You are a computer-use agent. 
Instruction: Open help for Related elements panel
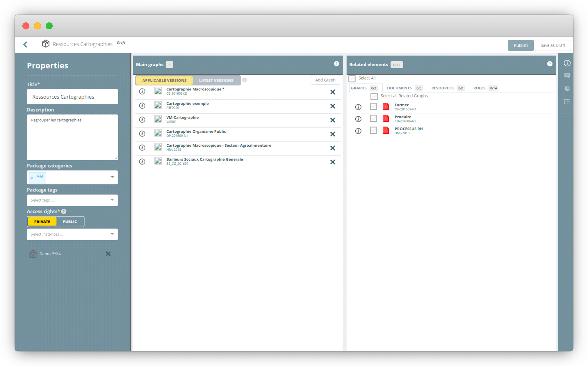pyautogui.click(x=550, y=64)
